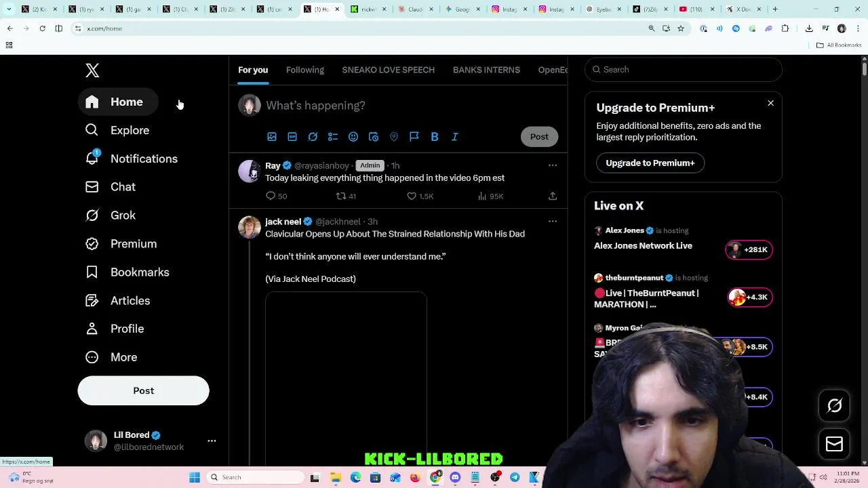
Task: Open Premium in the sidebar
Action: [121, 244]
